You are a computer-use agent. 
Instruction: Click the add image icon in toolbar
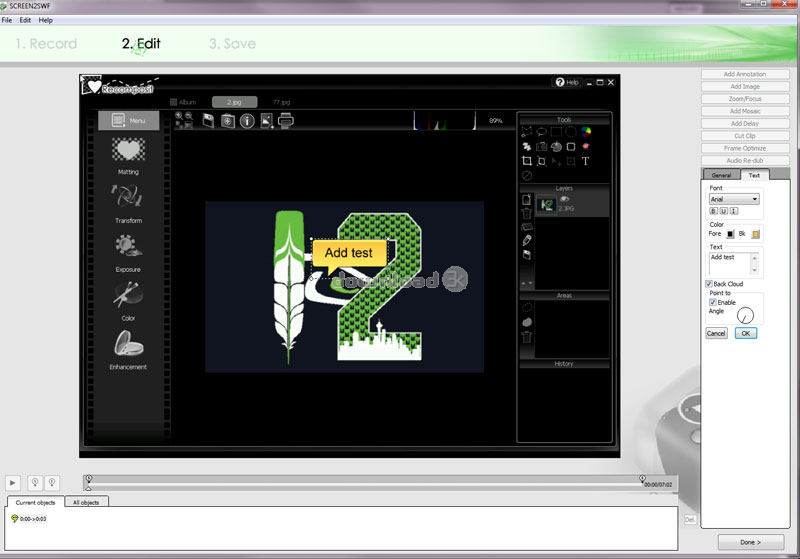point(267,121)
